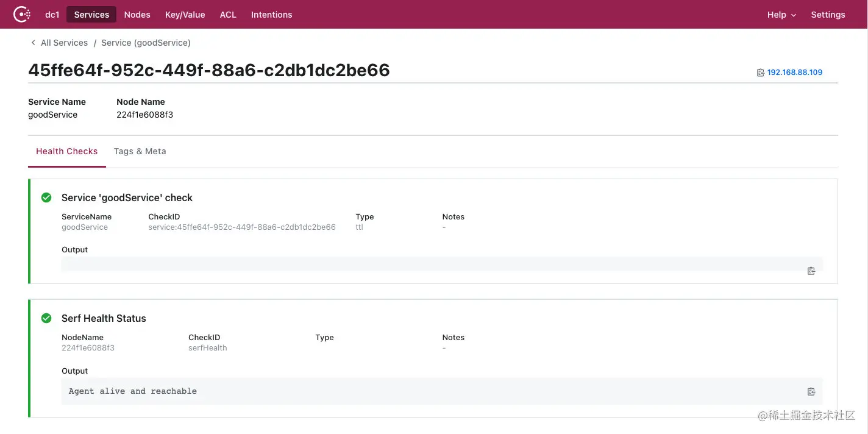
Task: Click the back chevron before All Services
Action: tap(33, 43)
